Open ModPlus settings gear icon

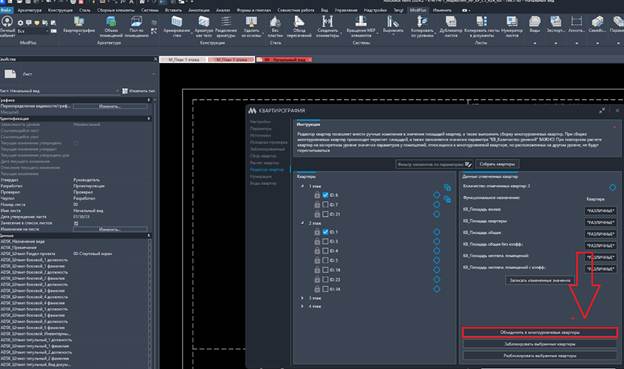pos(21,23)
